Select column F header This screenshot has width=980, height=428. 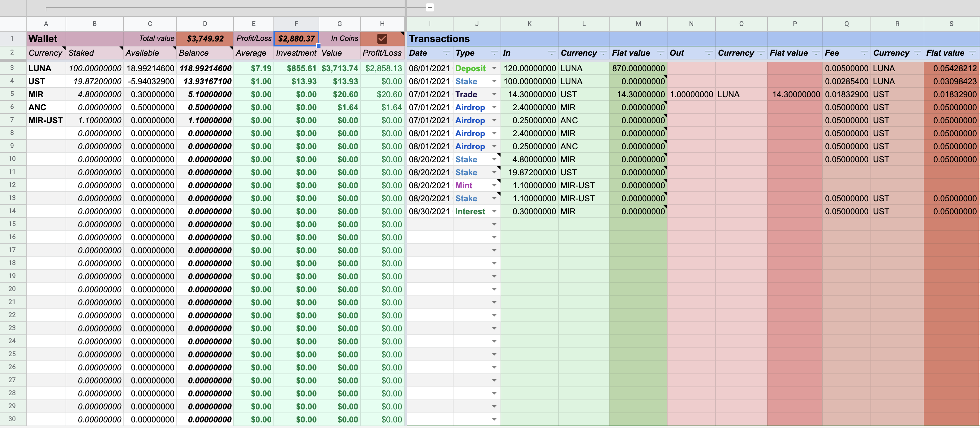pos(296,24)
